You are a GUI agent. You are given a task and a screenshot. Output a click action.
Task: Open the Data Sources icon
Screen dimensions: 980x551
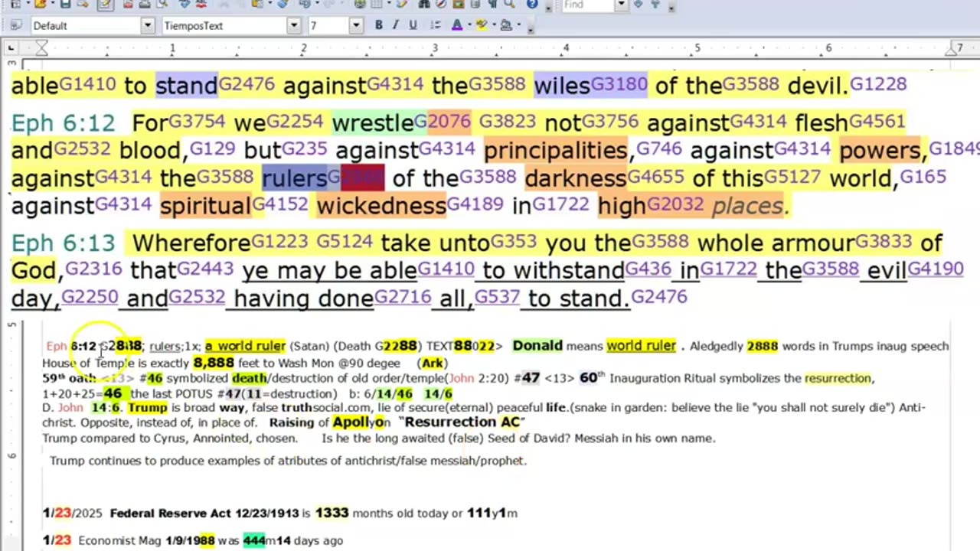[475, 4]
